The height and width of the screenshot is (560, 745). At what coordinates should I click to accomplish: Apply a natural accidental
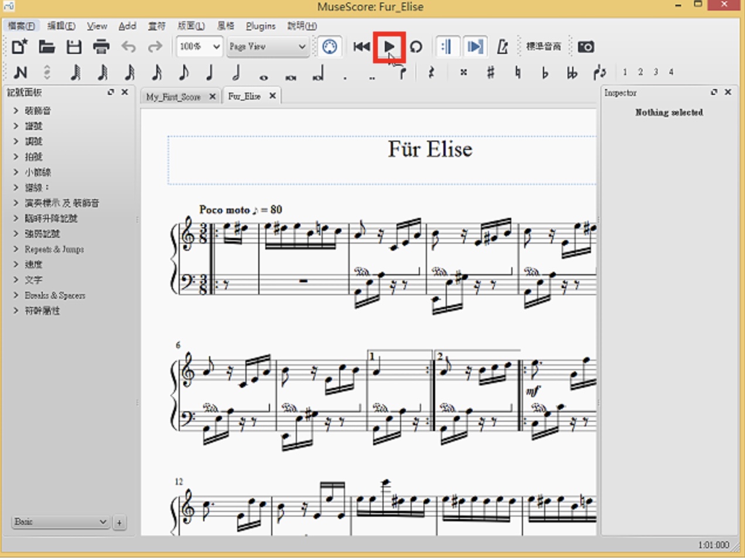pyautogui.click(x=518, y=72)
